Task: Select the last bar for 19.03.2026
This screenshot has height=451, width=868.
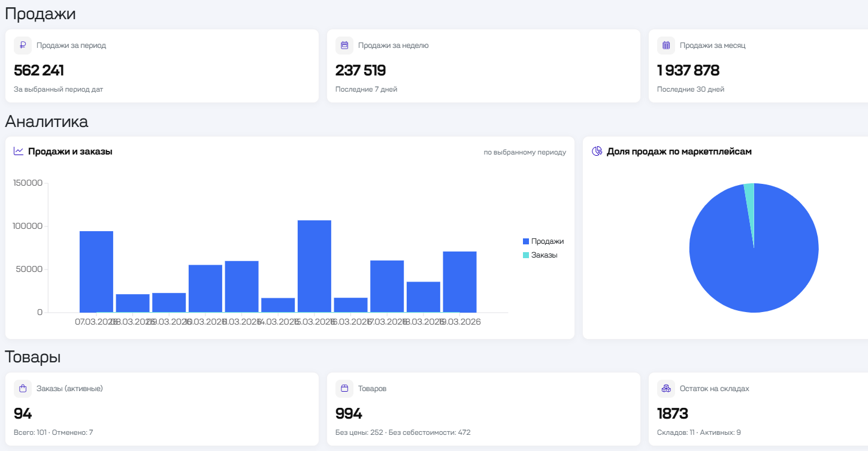Action: [459, 282]
